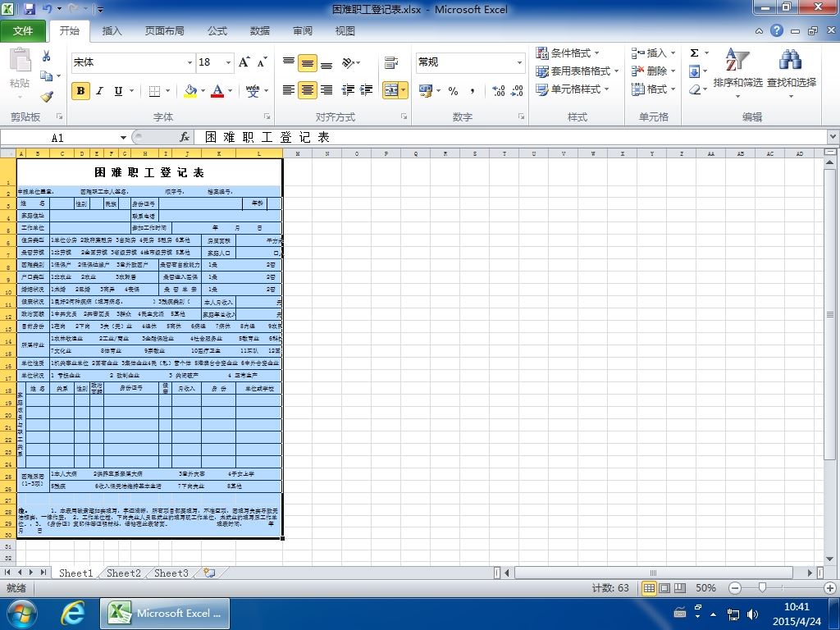Click the Copy icon
Viewport: 840px width, 630px height.
pyautogui.click(x=47, y=75)
